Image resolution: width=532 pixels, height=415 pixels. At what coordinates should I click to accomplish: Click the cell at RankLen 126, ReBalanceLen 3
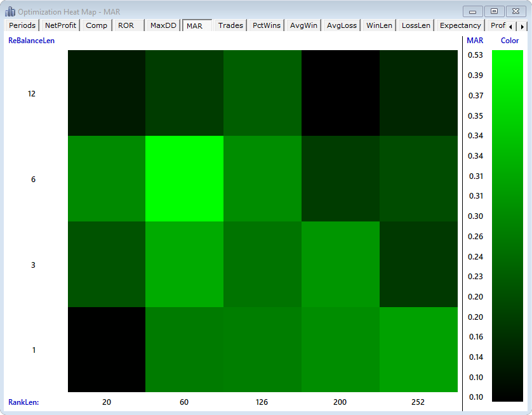click(263, 264)
